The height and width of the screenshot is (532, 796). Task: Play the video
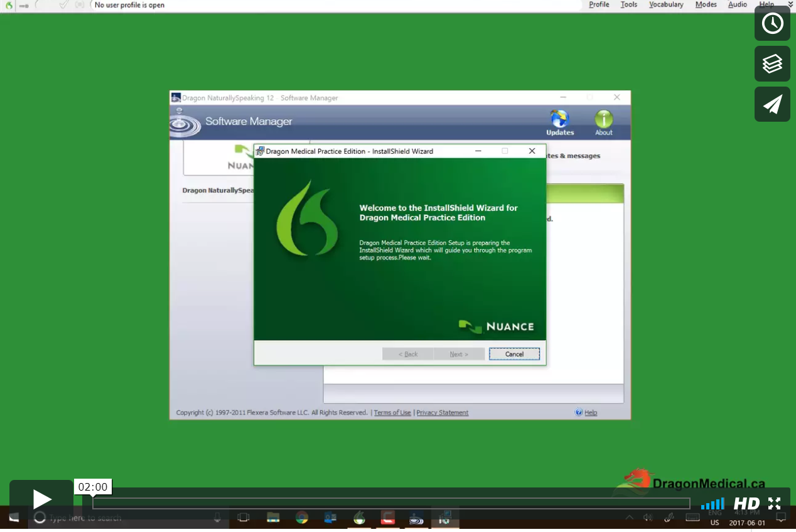41,499
